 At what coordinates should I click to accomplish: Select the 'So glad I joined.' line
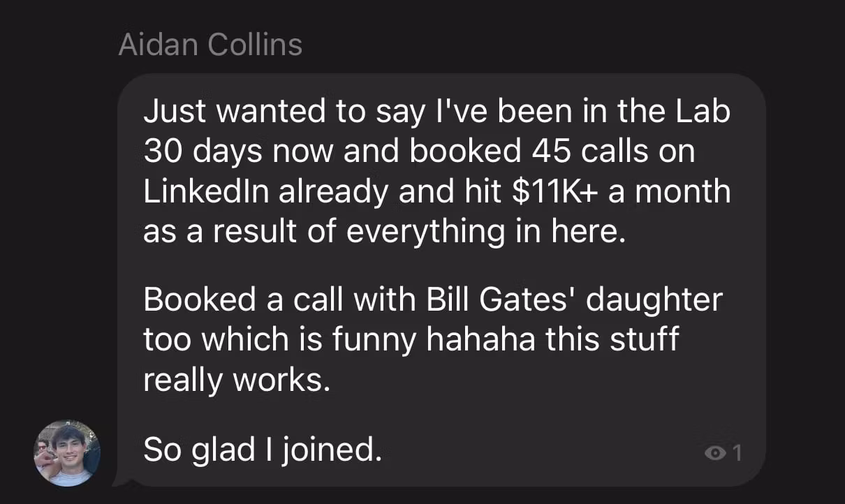pos(263,450)
